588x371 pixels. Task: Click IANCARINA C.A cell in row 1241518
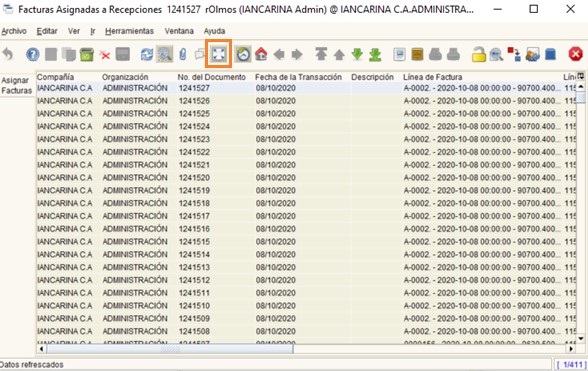64,203
